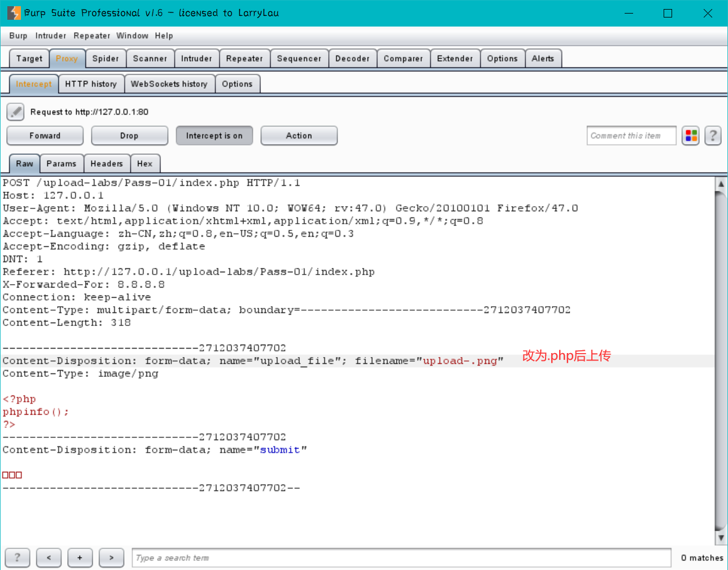Click the vertical scrollbar thumb

point(721,362)
